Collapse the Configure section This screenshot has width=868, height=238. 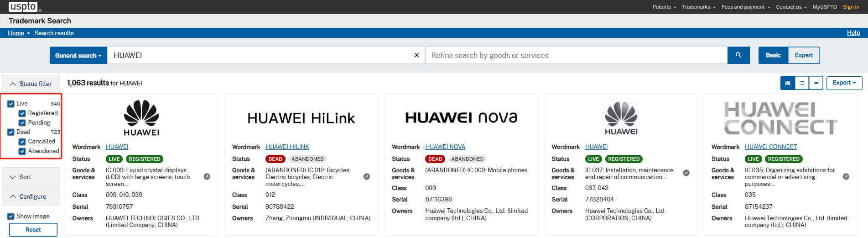[31, 196]
